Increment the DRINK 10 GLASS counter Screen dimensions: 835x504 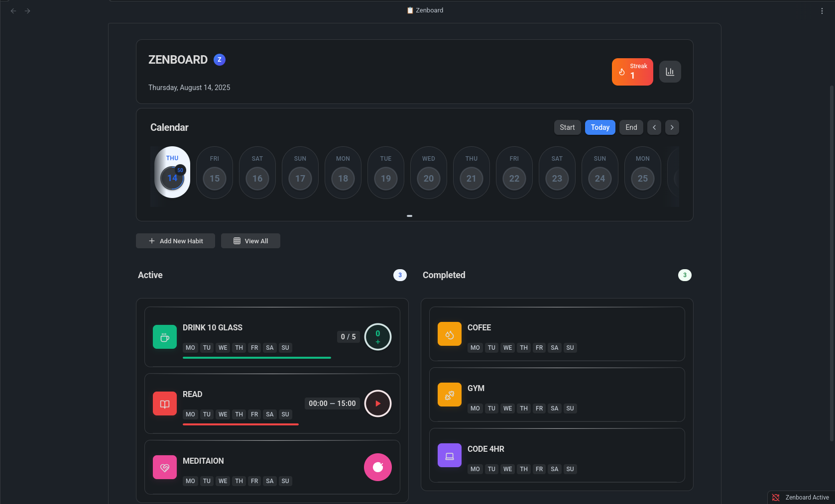point(377,337)
